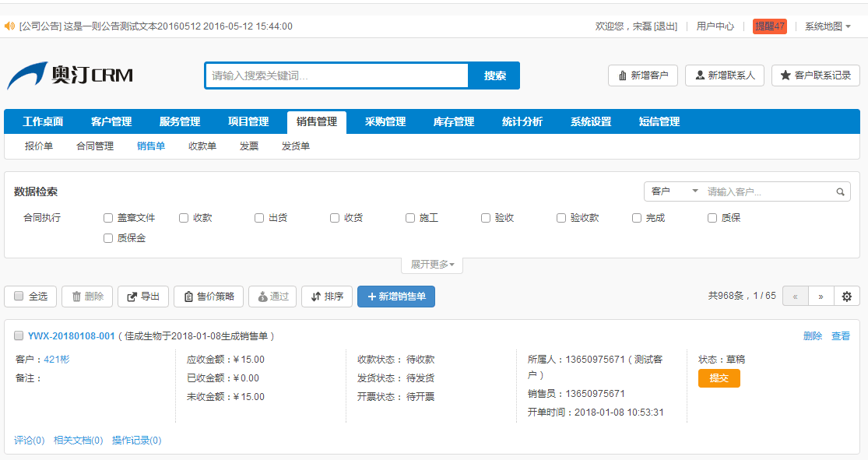Screen dimensions: 868x460
Task: Click the orange 提交 button
Action: (x=719, y=378)
